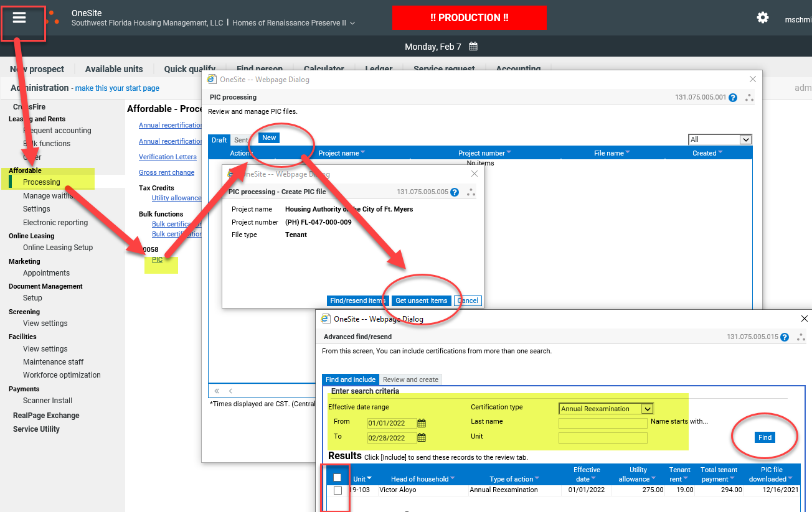Check the box for unit Victor Aloyo

[338, 490]
